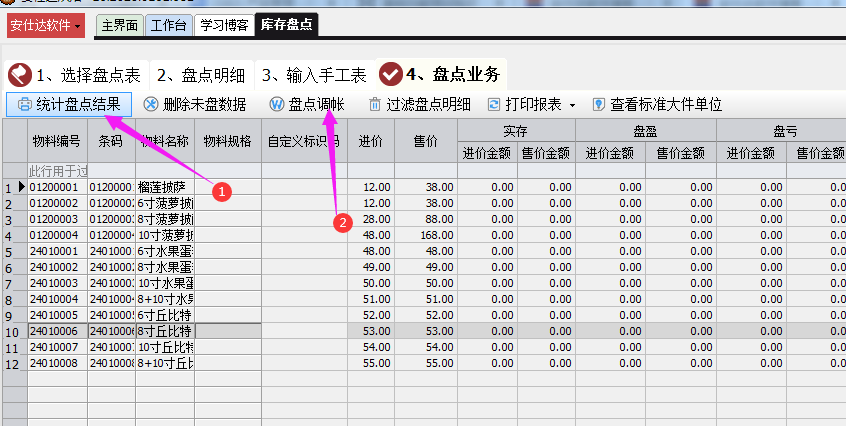The width and height of the screenshot is (846, 426).
Task: Sort by the 物料编号 column header
Action: pyautogui.click(x=57, y=141)
